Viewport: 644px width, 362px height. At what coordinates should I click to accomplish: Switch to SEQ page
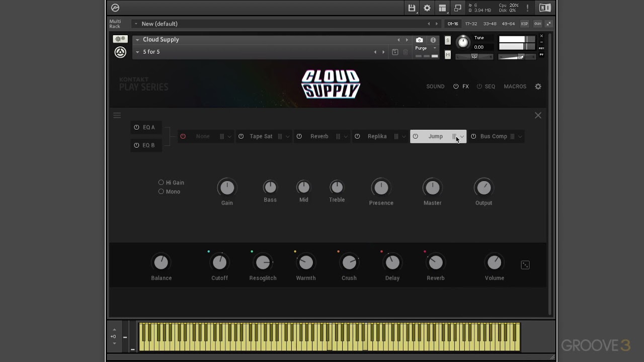490,86
